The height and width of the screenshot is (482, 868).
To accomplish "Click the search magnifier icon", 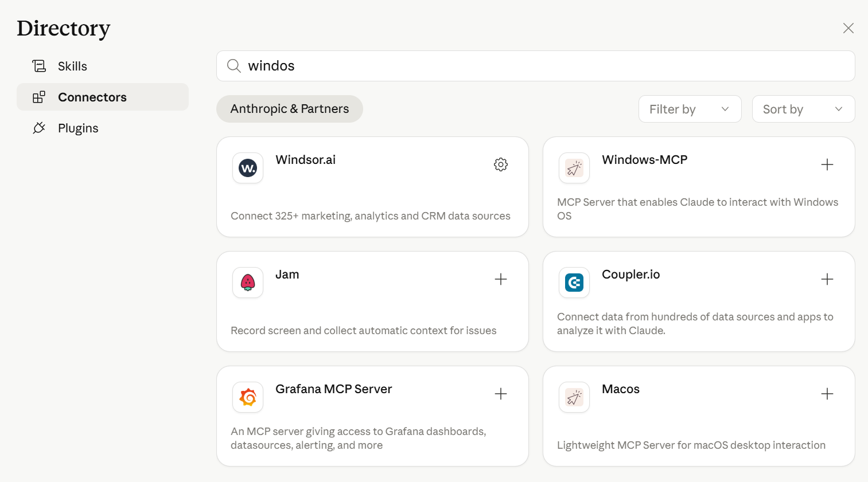I will 233,65.
